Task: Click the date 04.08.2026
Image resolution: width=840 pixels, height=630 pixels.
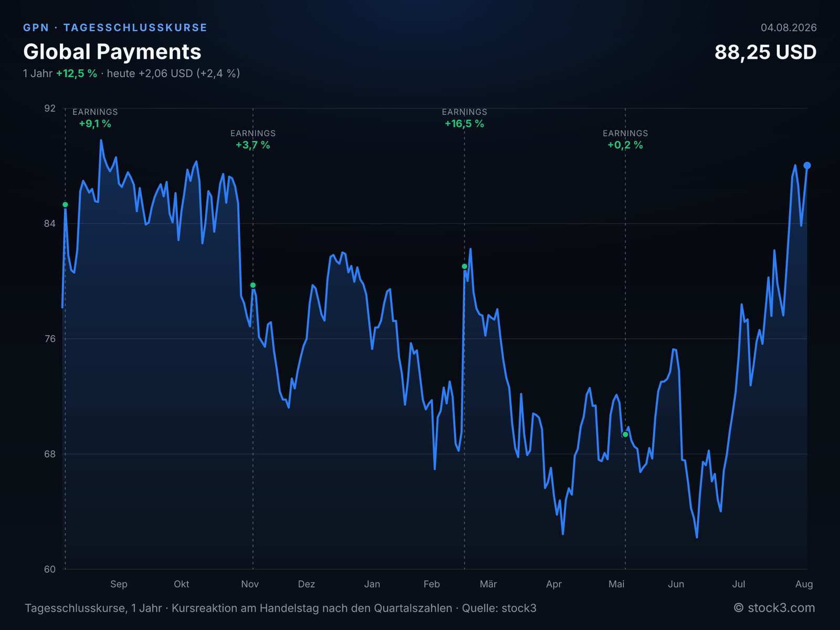Action: [x=789, y=28]
